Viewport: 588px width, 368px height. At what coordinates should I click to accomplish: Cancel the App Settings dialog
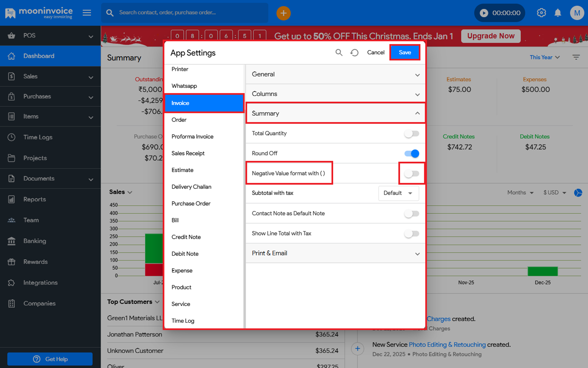click(376, 53)
